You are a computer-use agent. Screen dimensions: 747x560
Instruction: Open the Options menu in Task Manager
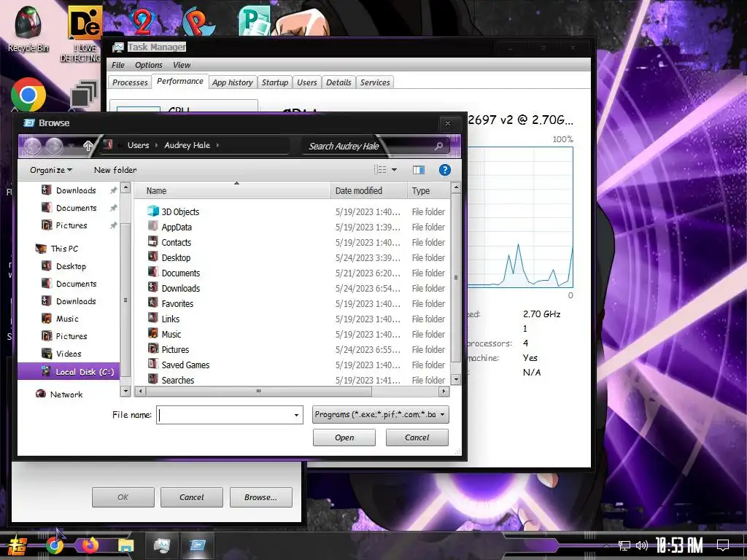click(x=149, y=65)
